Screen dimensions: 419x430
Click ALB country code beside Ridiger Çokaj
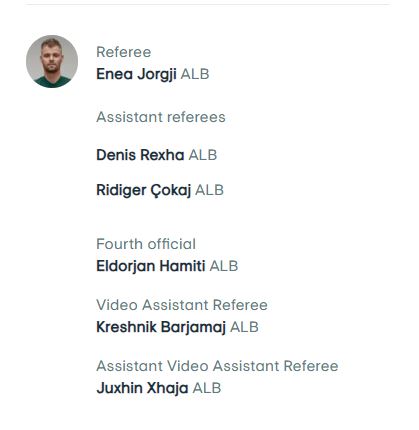click(209, 190)
